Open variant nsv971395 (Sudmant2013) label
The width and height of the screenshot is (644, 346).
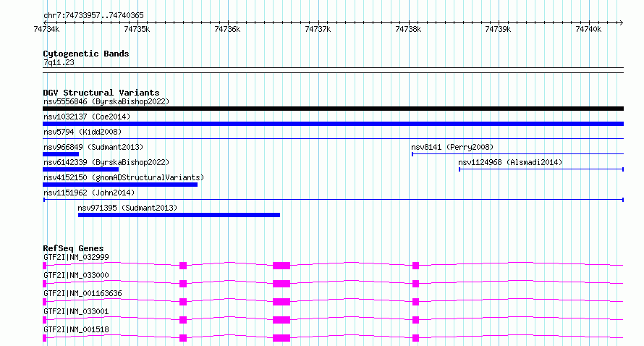tap(127, 208)
